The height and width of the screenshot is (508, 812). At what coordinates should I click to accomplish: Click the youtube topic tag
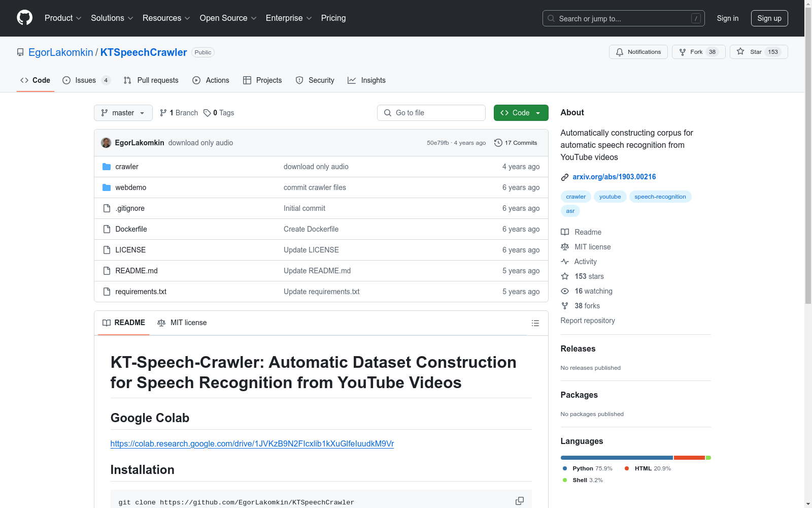(x=610, y=197)
